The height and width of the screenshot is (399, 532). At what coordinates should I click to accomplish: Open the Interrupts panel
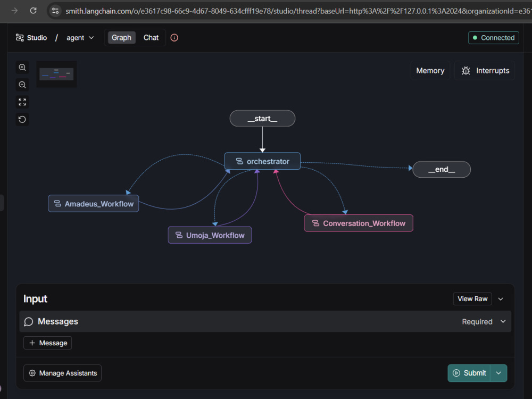pyautogui.click(x=485, y=71)
